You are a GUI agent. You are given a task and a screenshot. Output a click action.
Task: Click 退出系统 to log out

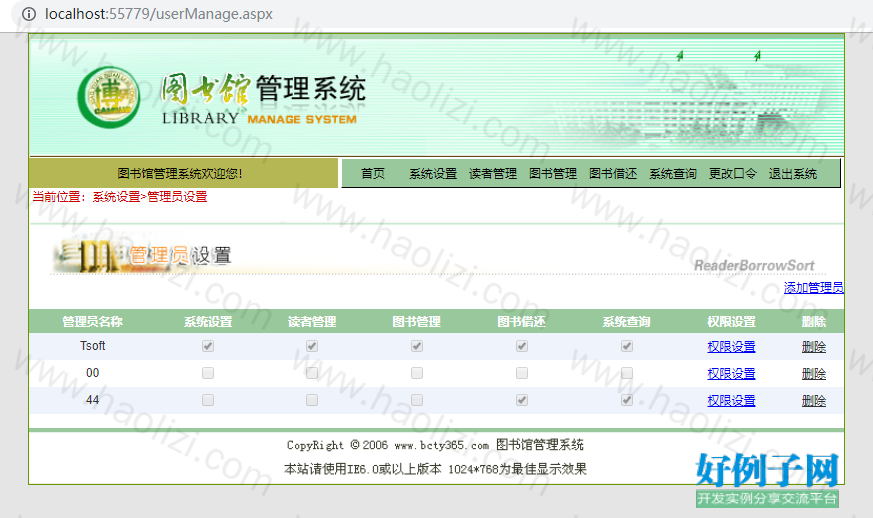click(793, 174)
